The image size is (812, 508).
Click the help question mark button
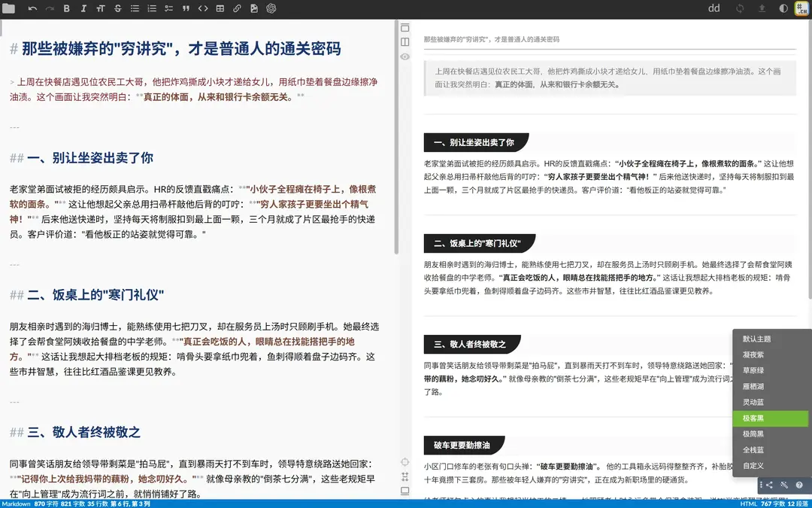(800, 485)
